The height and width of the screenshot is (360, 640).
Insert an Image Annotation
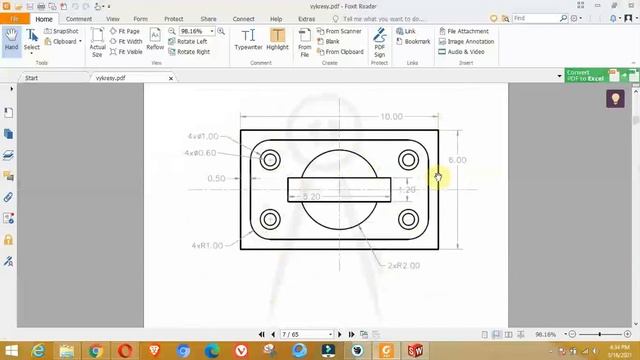tap(466, 41)
